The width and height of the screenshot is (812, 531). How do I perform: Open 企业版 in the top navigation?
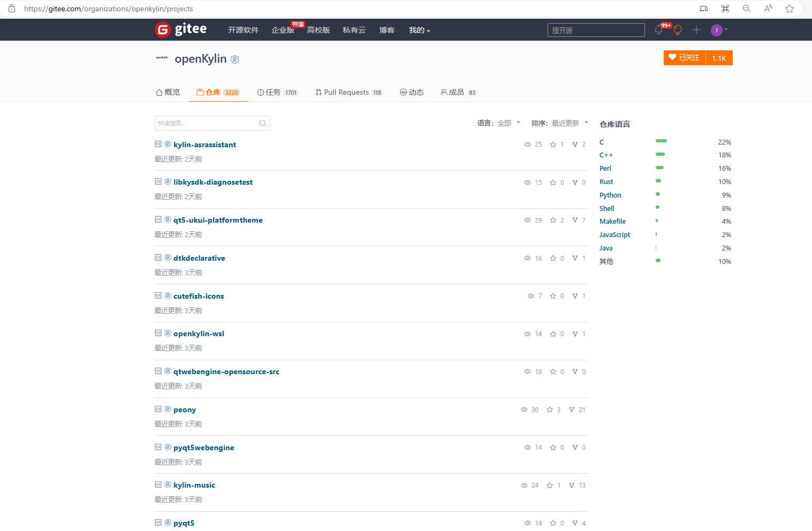pyautogui.click(x=283, y=30)
